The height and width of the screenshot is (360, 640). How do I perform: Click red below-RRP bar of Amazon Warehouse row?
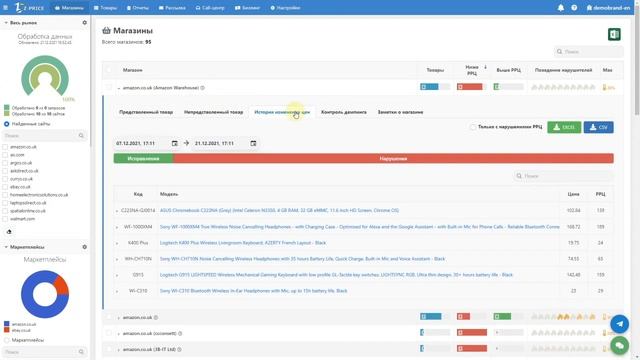pyautogui.click(x=470, y=87)
